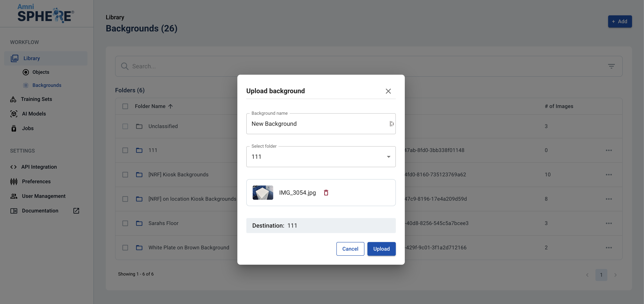Click the Background name text field
This screenshot has height=304, width=644.
318,124
